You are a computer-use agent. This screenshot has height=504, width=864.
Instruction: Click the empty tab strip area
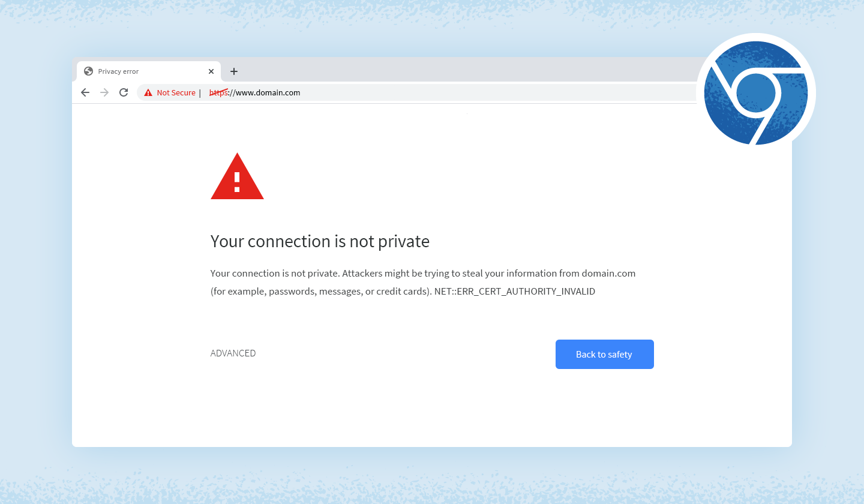pyautogui.click(x=420, y=71)
